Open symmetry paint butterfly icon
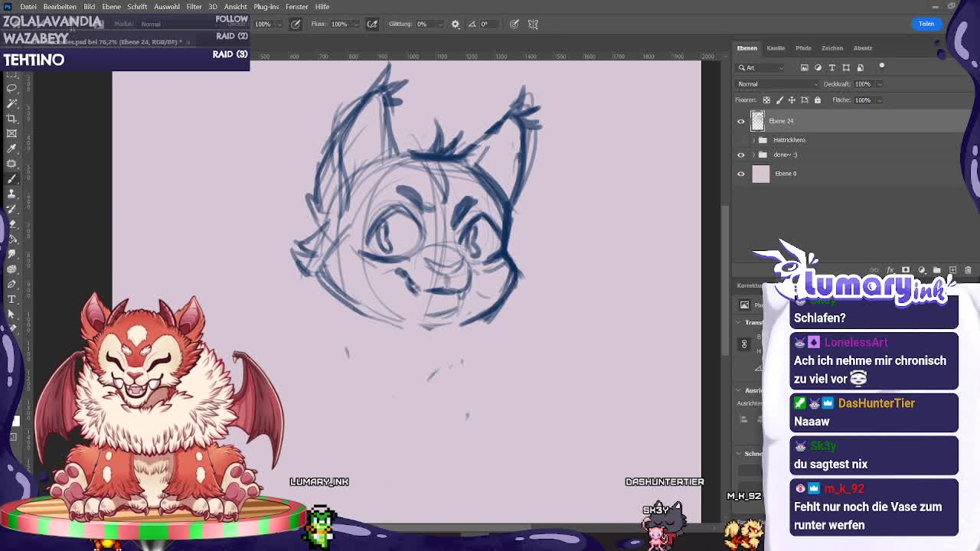This screenshot has width=980, height=551. coord(533,24)
